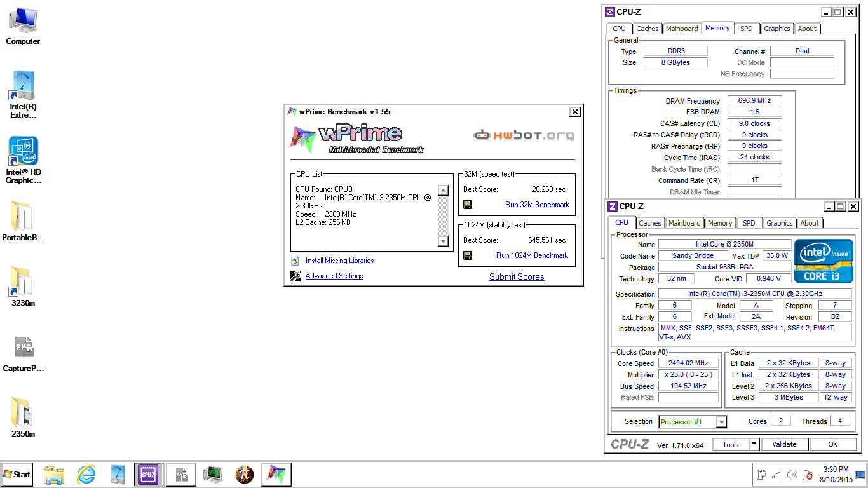Screen dimensions: 868x488
Task: Switch to wPrime taskbar button
Action: coord(276,474)
